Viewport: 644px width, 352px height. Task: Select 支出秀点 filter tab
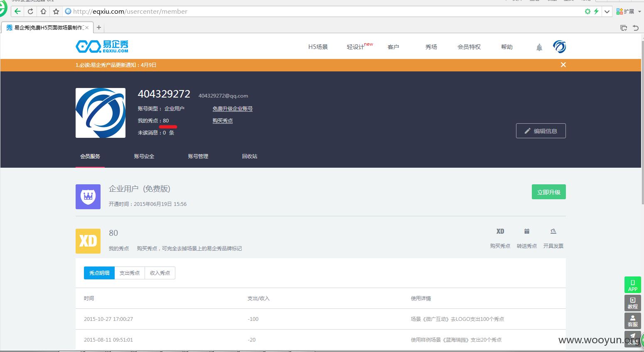pyautogui.click(x=130, y=273)
